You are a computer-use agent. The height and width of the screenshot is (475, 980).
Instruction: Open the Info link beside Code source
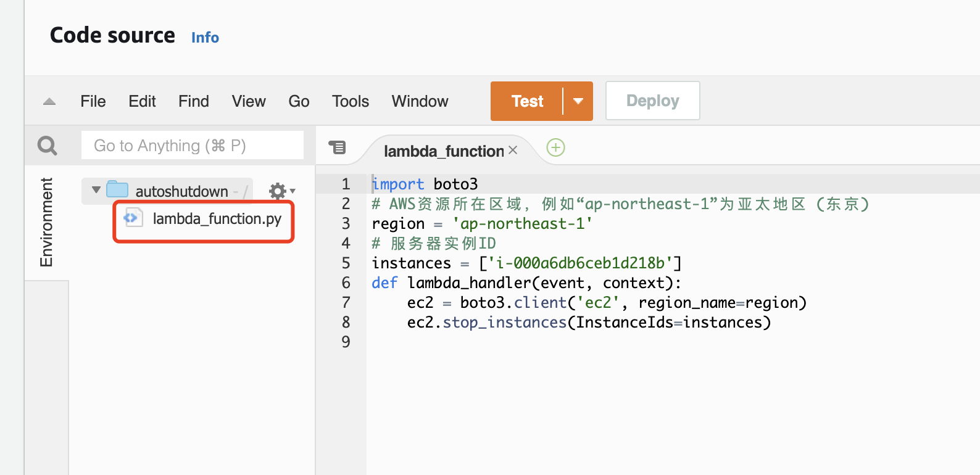pyautogui.click(x=205, y=38)
